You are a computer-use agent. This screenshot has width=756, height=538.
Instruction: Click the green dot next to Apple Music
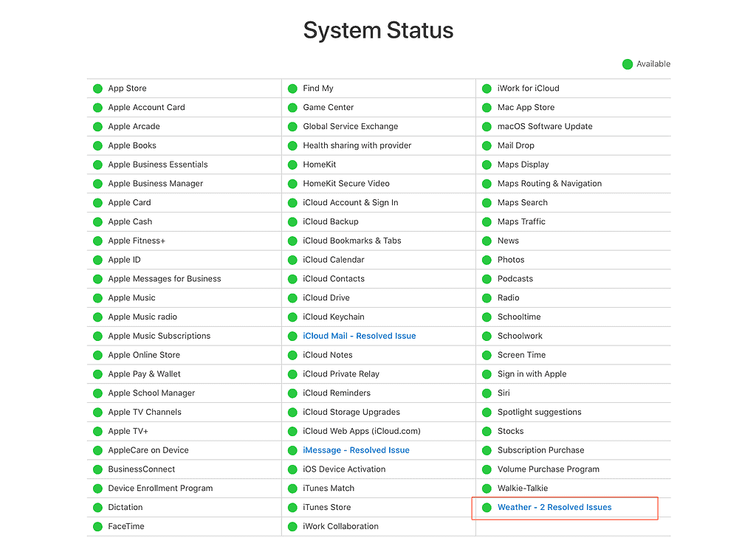pyautogui.click(x=97, y=298)
